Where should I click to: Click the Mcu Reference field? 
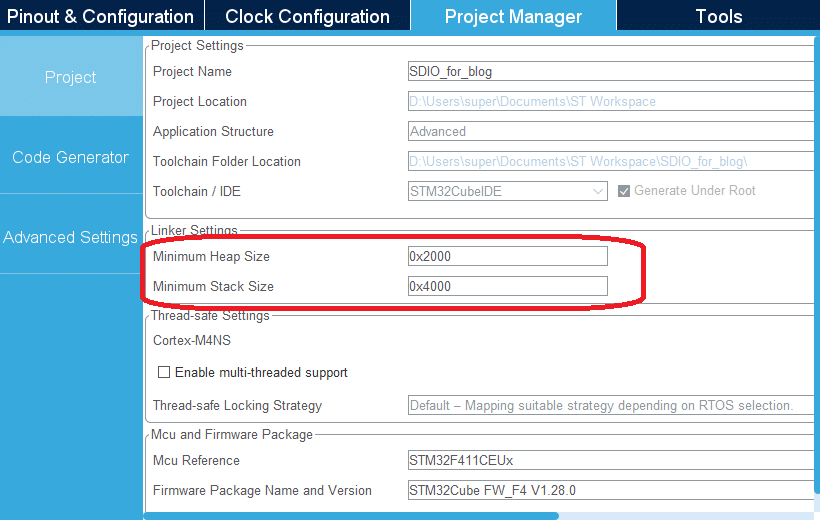tap(613, 460)
